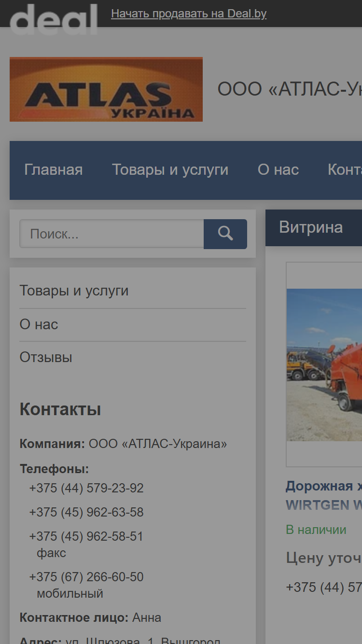Click the phone number under product price
The height and width of the screenshot is (644, 362).
point(324,587)
